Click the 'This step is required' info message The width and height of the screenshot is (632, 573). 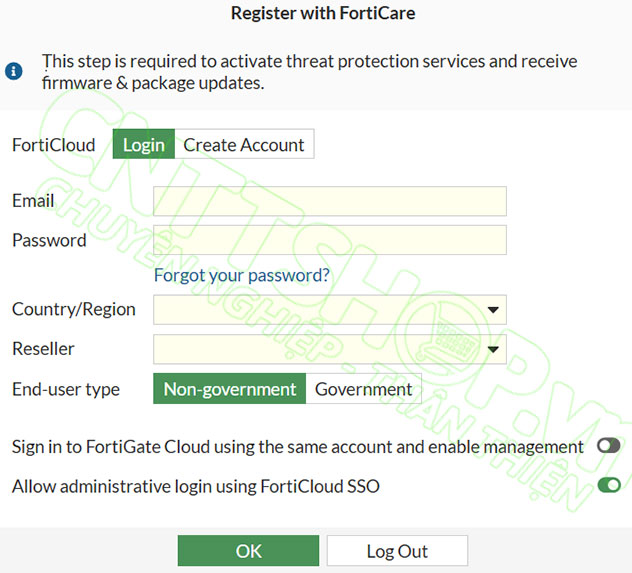tap(310, 72)
